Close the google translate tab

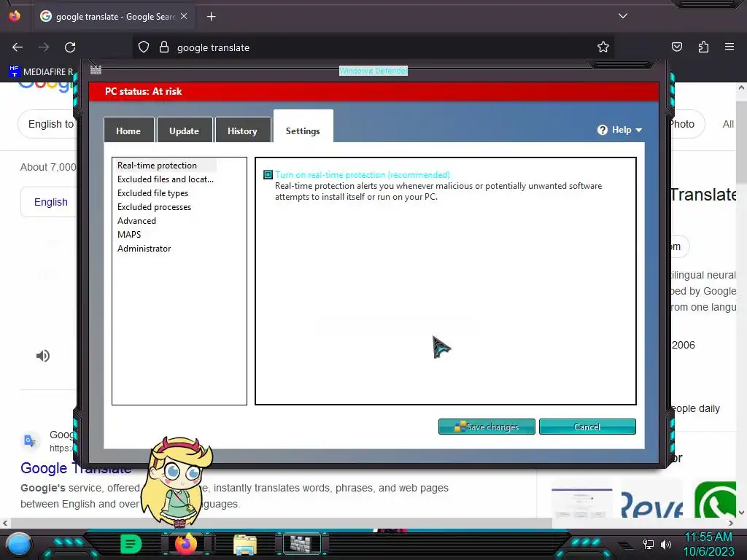(x=184, y=16)
